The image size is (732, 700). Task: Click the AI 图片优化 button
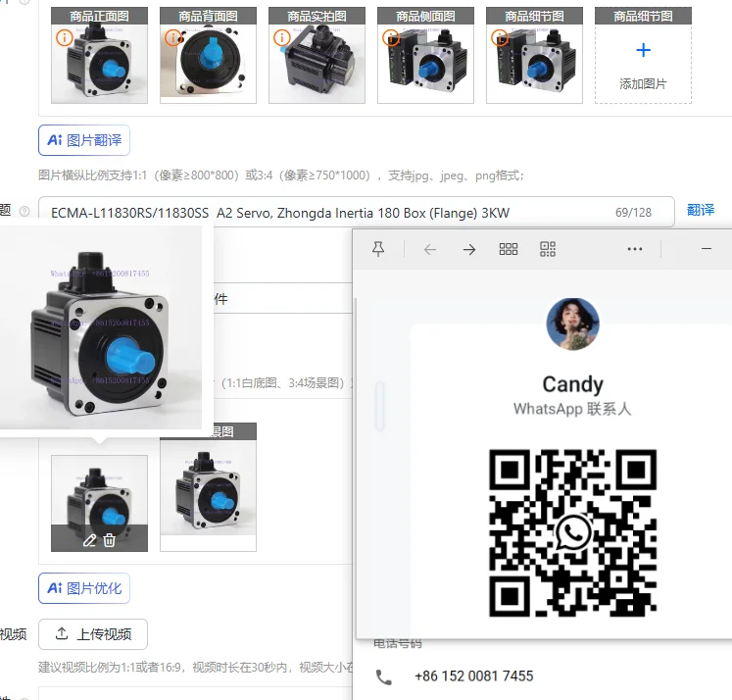84,588
